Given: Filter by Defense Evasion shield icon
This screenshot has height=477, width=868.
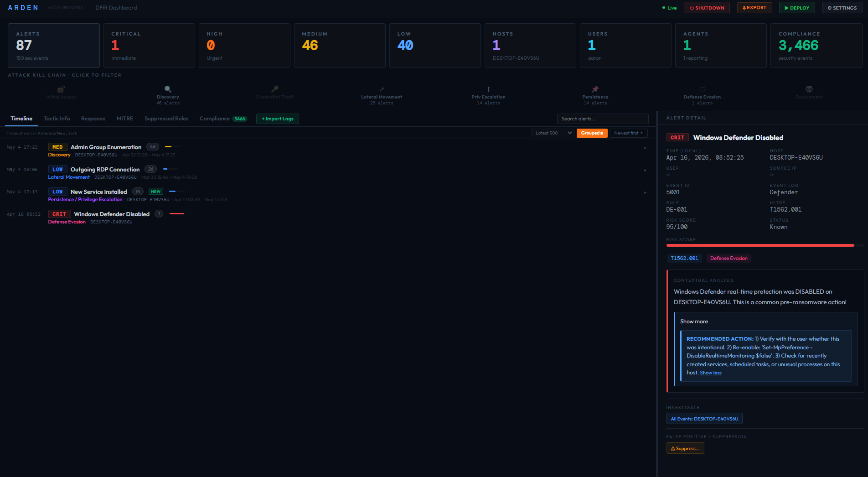Looking at the screenshot, I should coord(702,89).
